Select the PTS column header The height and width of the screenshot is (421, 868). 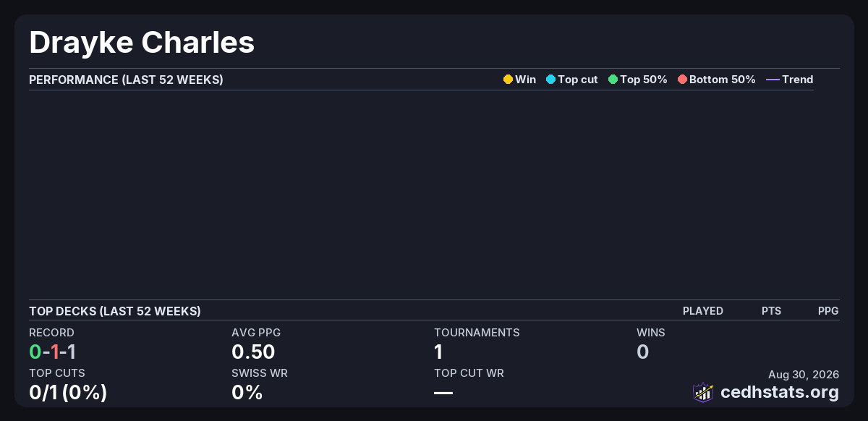pyautogui.click(x=771, y=311)
